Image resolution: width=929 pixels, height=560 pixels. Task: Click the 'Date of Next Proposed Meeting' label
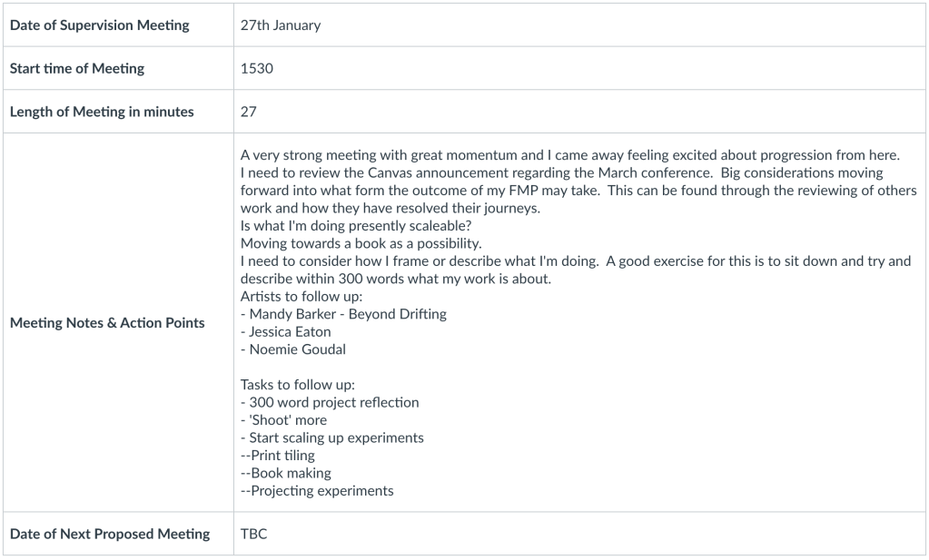coord(110,534)
